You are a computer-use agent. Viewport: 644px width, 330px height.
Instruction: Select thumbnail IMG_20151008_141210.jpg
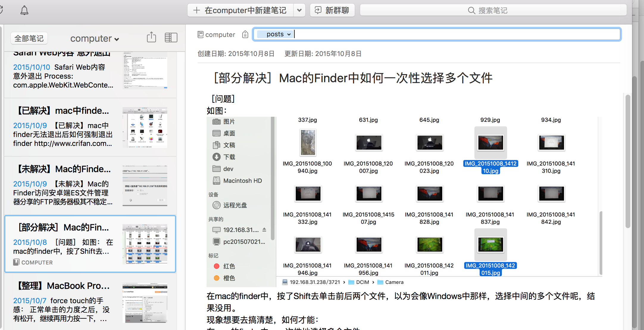point(490,143)
